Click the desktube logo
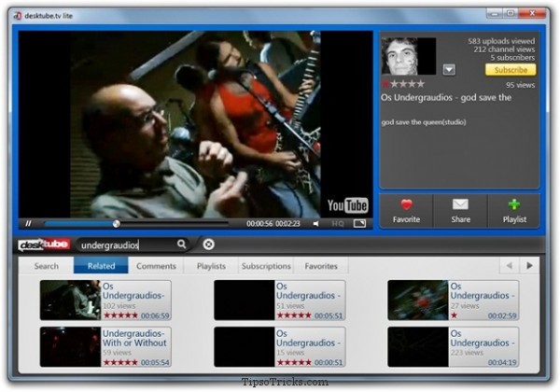Viewport: 560px width, 392px height. (44, 245)
